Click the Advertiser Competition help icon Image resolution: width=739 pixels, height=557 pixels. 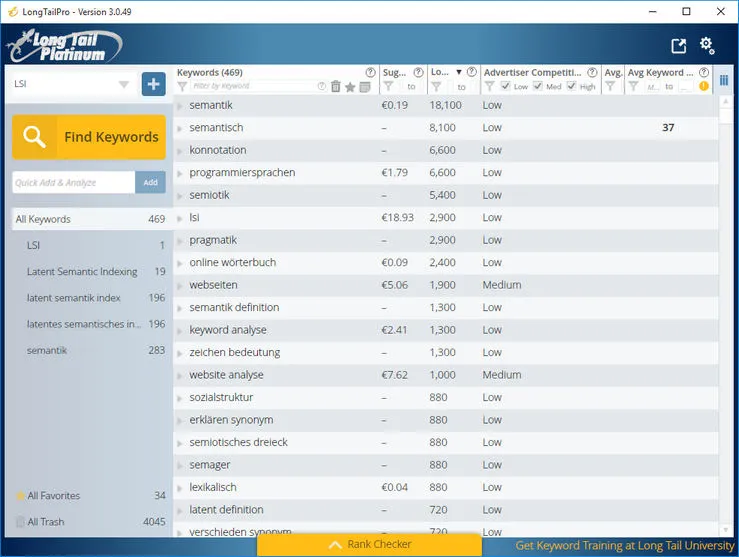click(x=592, y=73)
